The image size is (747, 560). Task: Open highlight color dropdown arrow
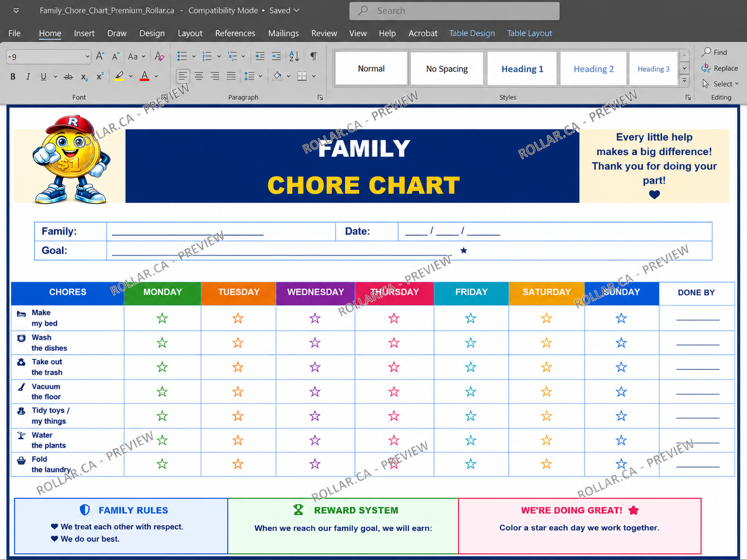click(131, 76)
